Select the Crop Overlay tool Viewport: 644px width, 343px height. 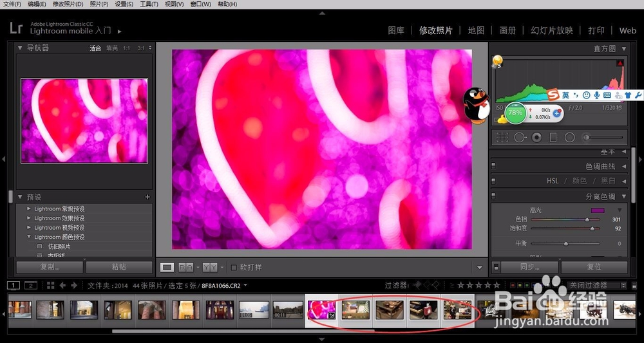coord(502,138)
